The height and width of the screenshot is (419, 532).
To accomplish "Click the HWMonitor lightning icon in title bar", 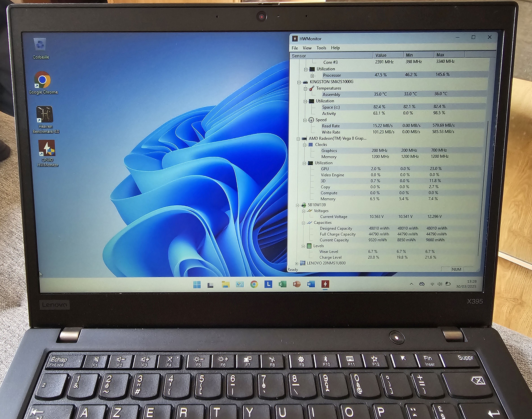I will (295, 39).
